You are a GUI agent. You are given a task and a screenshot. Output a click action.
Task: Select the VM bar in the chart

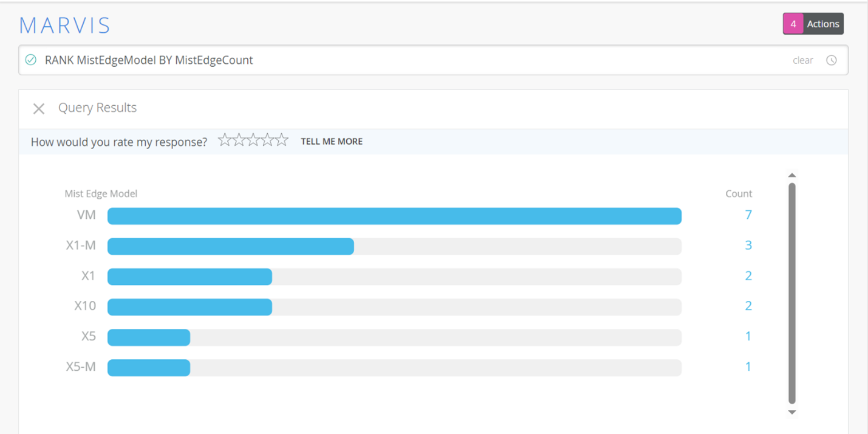[394, 216]
